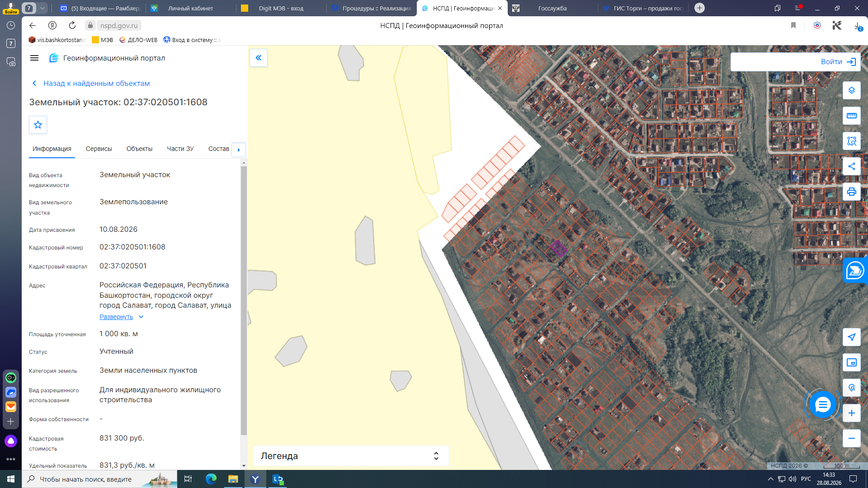The image size is (868, 488).
Task: Add parcel to favorites with star
Action: (x=38, y=125)
